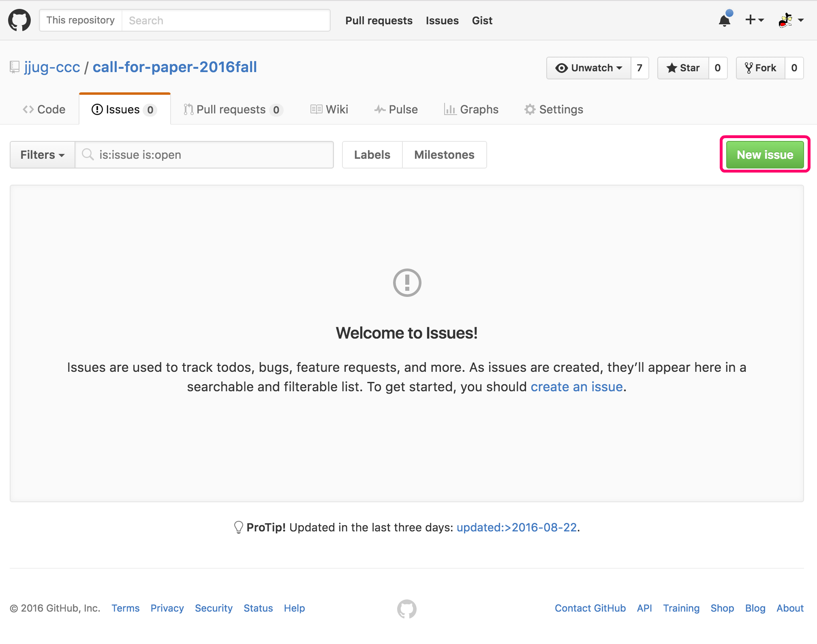817x644 pixels.
Task: Go to the jjug-ccc organization page
Action: click(x=52, y=67)
